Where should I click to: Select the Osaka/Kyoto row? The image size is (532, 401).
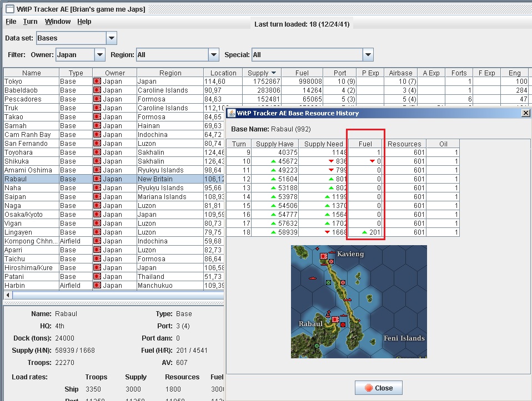coord(114,215)
